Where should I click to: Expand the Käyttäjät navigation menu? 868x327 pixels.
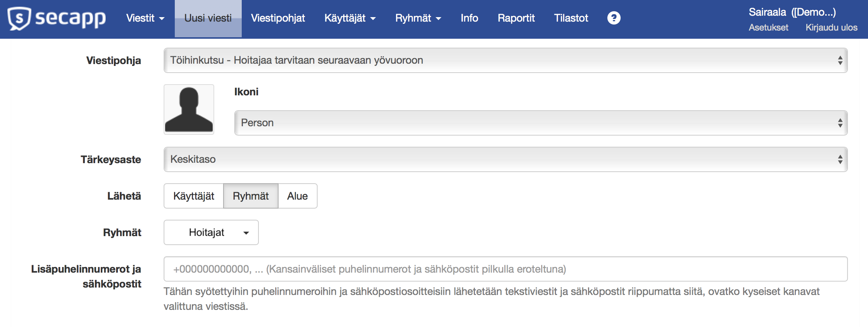click(x=350, y=18)
